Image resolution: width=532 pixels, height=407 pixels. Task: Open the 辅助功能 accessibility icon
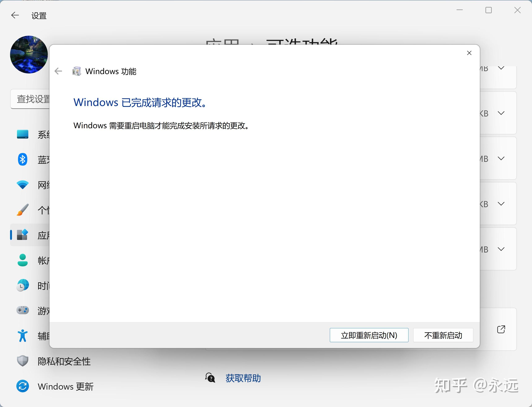(22, 336)
